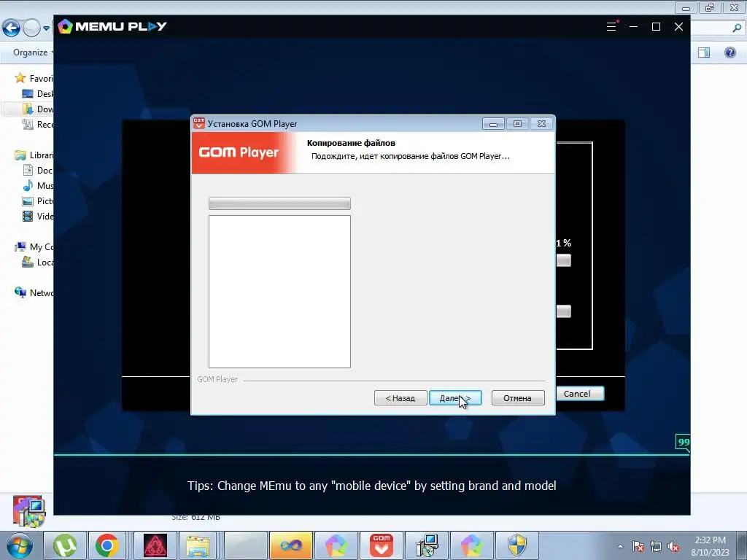The image size is (747, 560).
Task: Open Explorer recent locations dropdown arrow
Action: (x=46, y=28)
